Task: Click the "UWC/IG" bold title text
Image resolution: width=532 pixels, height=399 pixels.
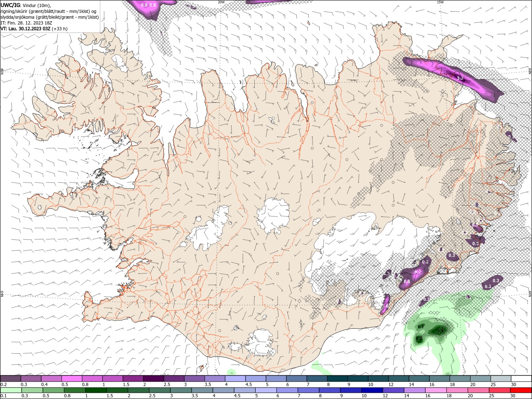Action: click(11, 5)
